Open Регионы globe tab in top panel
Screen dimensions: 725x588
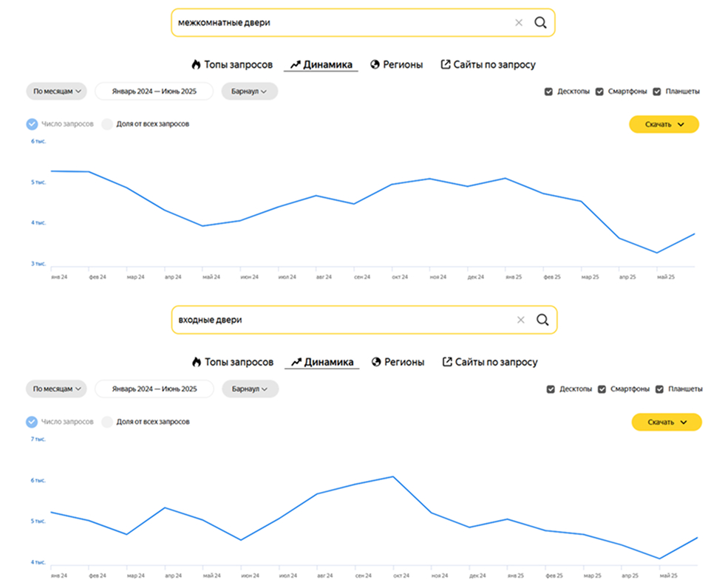pyautogui.click(x=397, y=65)
